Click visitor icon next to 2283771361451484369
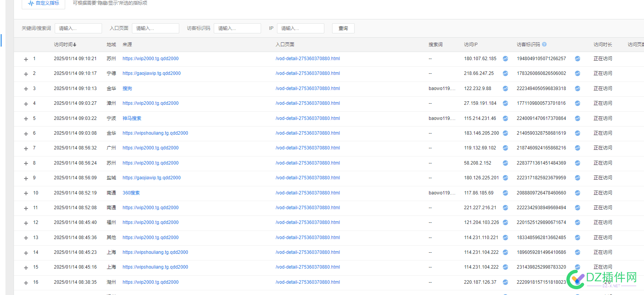This screenshot has width=644, height=295. coord(578,163)
